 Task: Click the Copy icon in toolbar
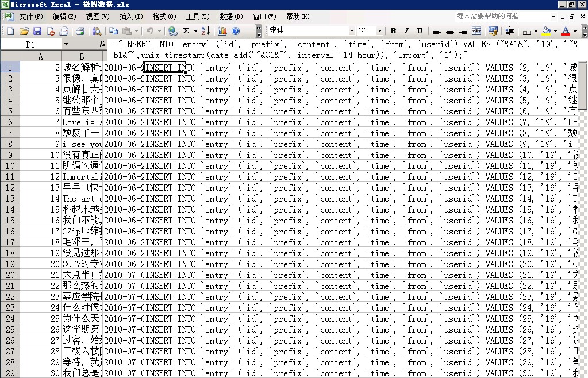114,31
